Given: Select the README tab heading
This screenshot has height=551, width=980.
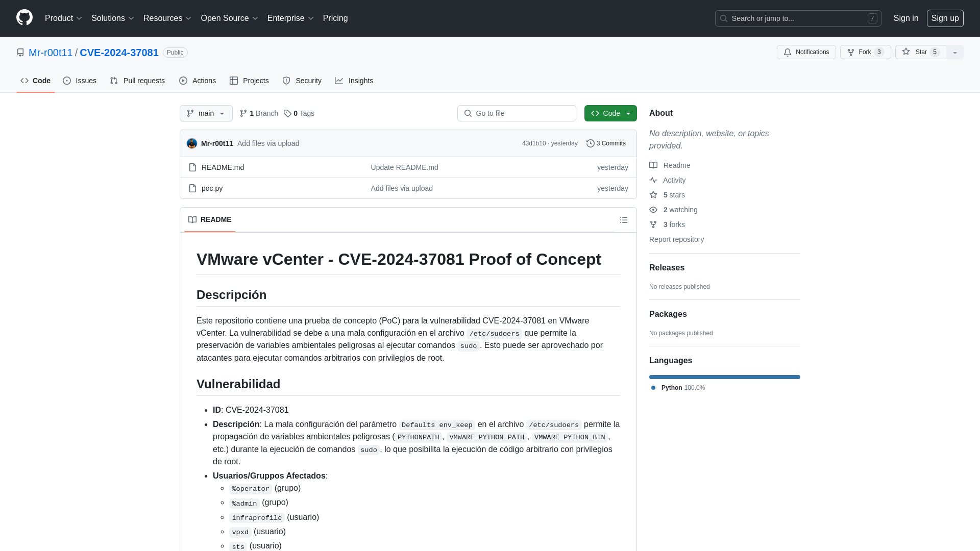Looking at the screenshot, I should 210,219.
